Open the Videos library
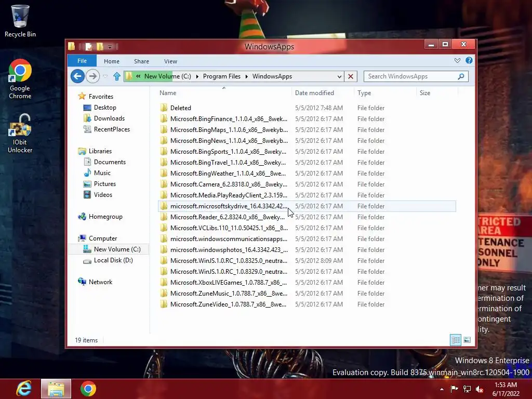Screen dimensions: 532x399 coord(103,195)
